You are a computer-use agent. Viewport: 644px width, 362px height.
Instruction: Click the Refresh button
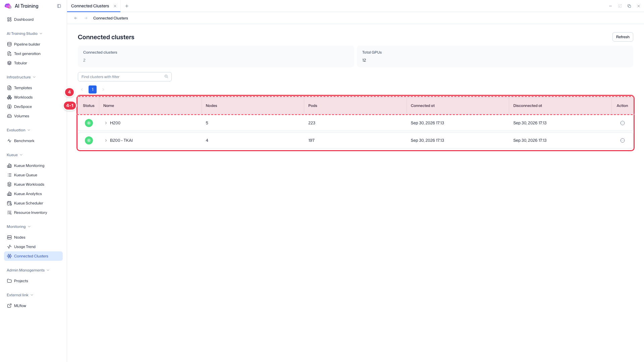coord(623,37)
